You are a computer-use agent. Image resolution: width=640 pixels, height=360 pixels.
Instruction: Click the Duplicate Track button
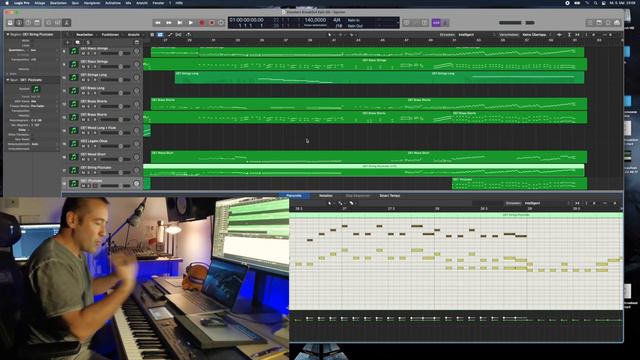pyautogui.click(x=78, y=42)
